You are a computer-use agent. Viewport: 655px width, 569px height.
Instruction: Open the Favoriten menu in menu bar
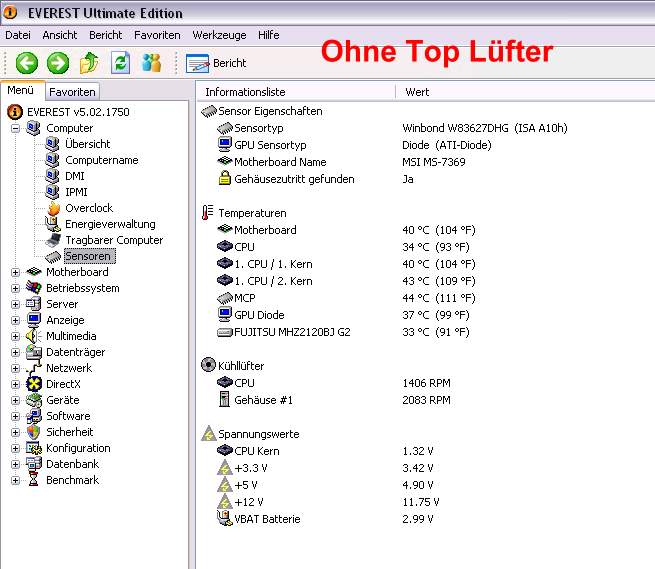tap(157, 35)
